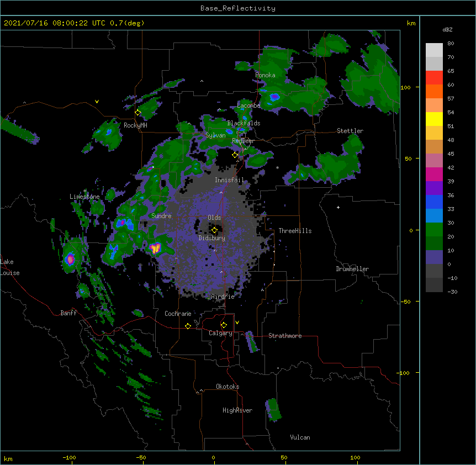Click the Innisfail city label

point(230,180)
